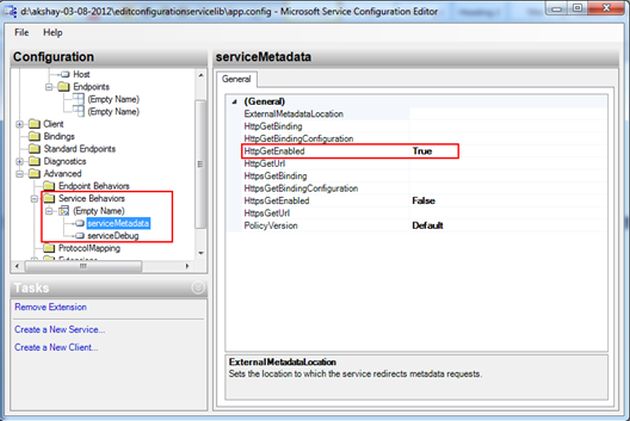
Task: Click the Advanced folder icon
Action: [x=35, y=174]
